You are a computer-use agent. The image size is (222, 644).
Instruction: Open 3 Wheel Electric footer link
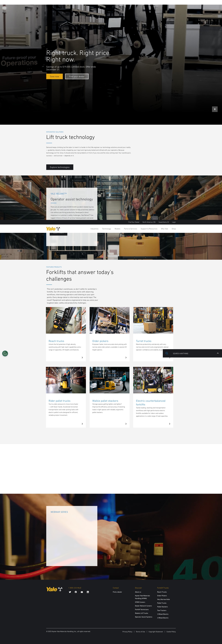click(163, 614)
